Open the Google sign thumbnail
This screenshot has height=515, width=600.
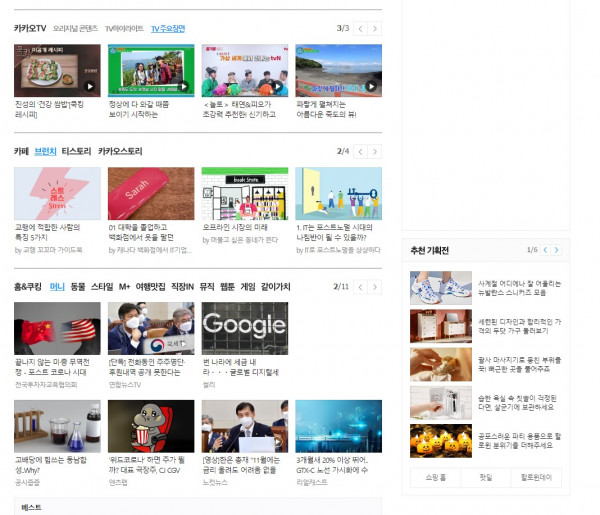point(245,328)
